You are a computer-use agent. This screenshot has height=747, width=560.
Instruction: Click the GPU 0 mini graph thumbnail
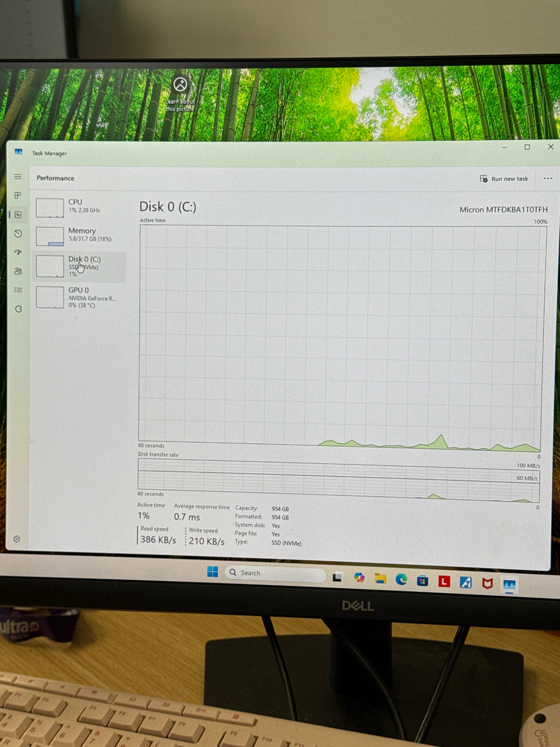pos(50,297)
